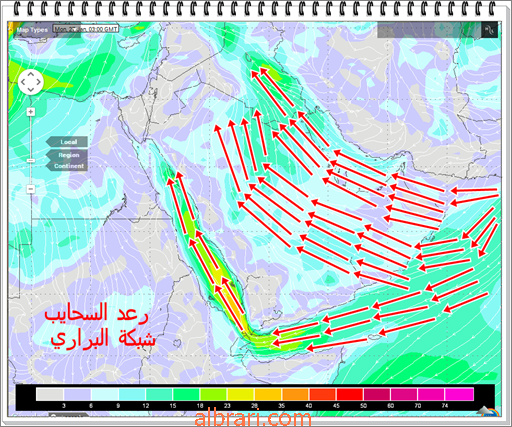The height and width of the screenshot is (427, 512).
Task: Click the weather logo icon beside the legend
Action: pos(488,411)
